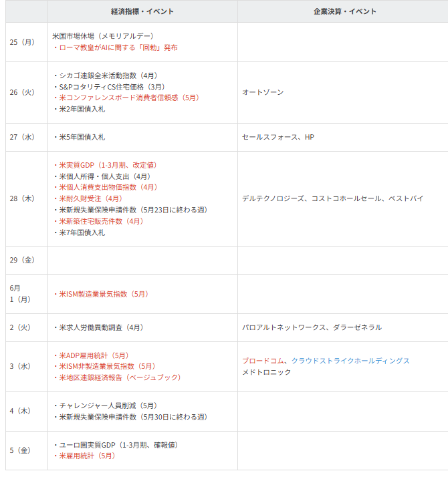This screenshot has width=448, height=477.
Task: Click ダラーゼネラル name
Action: (357, 327)
